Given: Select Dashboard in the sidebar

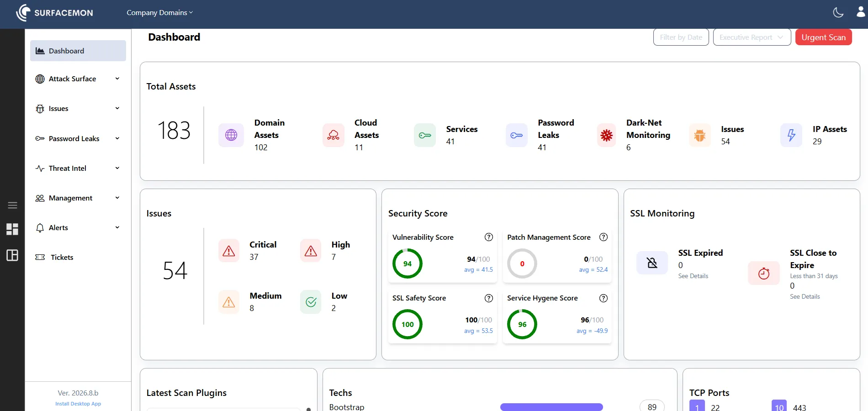Looking at the screenshot, I should coord(78,51).
